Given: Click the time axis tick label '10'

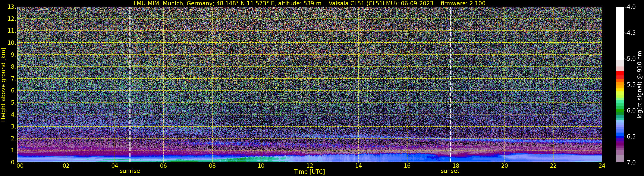Looking at the screenshot, I should tap(261, 166).
